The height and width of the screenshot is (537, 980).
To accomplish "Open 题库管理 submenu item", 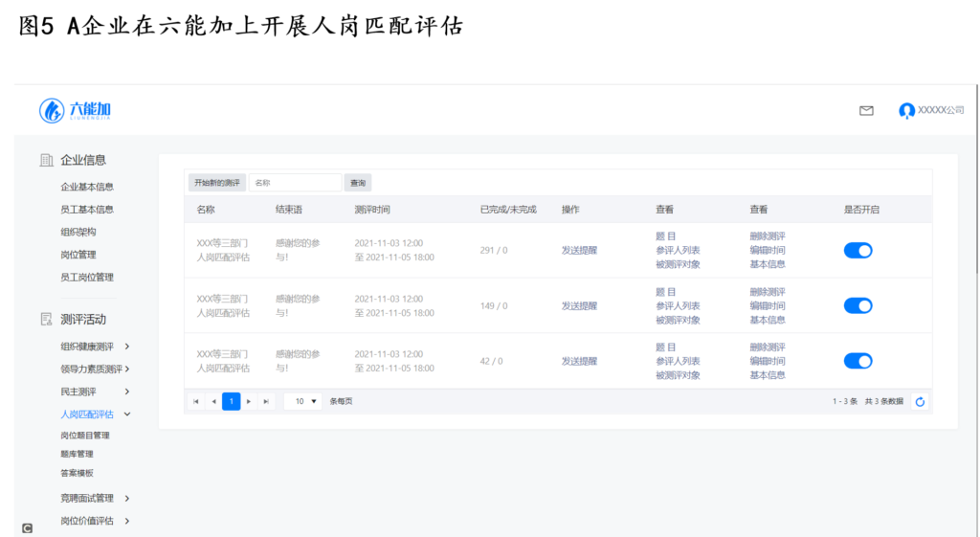I will (x=77, y=454).
